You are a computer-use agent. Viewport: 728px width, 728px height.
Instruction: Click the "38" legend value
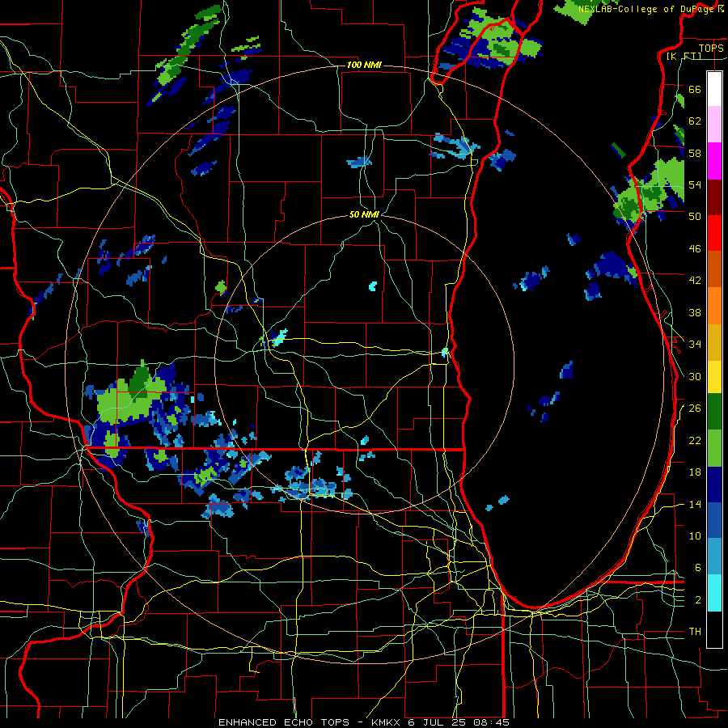(695, 312)
